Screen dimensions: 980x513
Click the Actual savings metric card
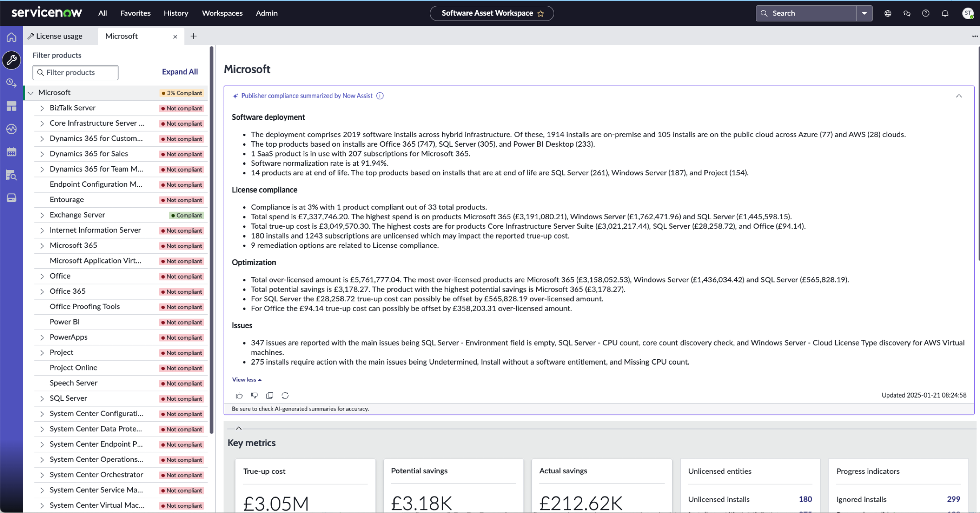(x=602, y=486)
